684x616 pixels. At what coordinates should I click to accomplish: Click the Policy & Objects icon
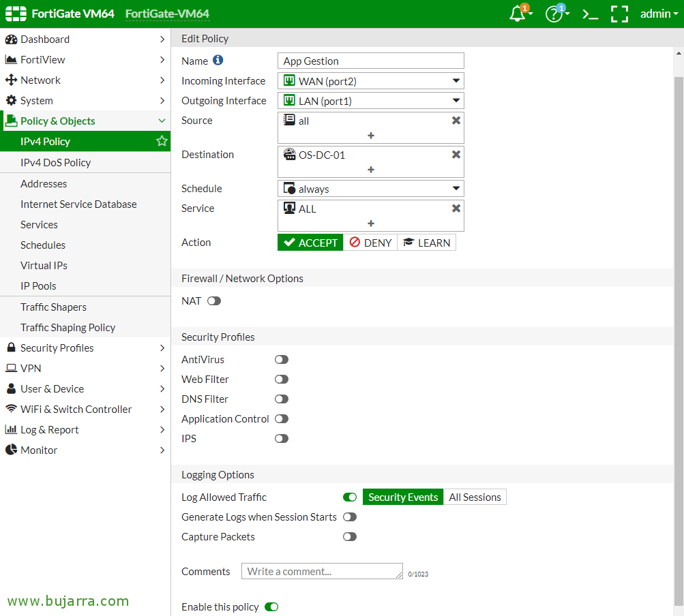click(x=12, y=121)
